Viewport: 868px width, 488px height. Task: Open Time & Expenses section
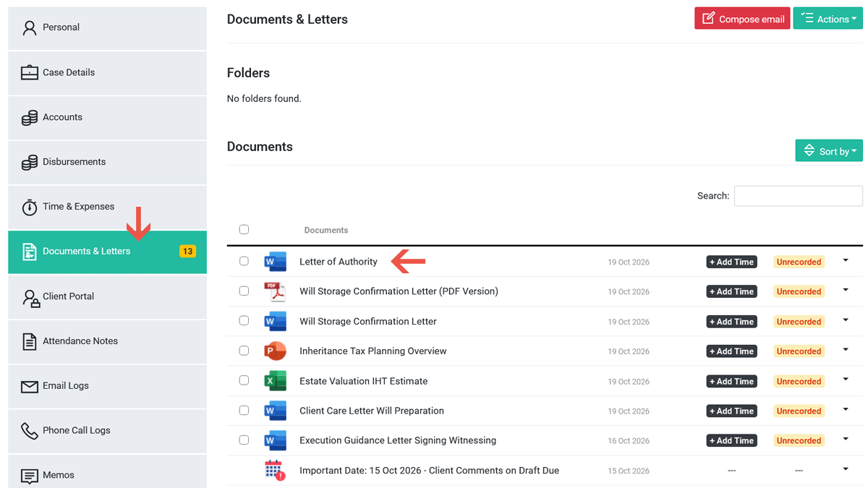point(107,207)
